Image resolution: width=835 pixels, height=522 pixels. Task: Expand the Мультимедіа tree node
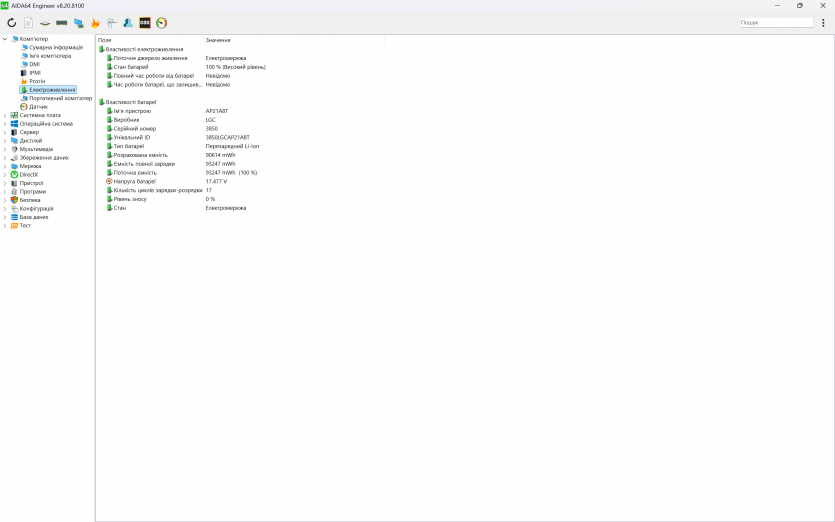[x=5, y=149]
